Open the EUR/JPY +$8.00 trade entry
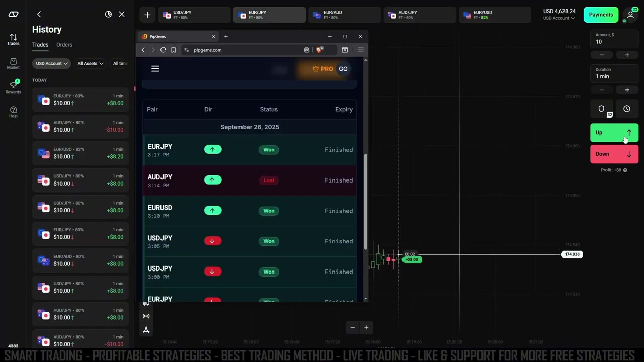The image size is (644, 362). point(80,100)
